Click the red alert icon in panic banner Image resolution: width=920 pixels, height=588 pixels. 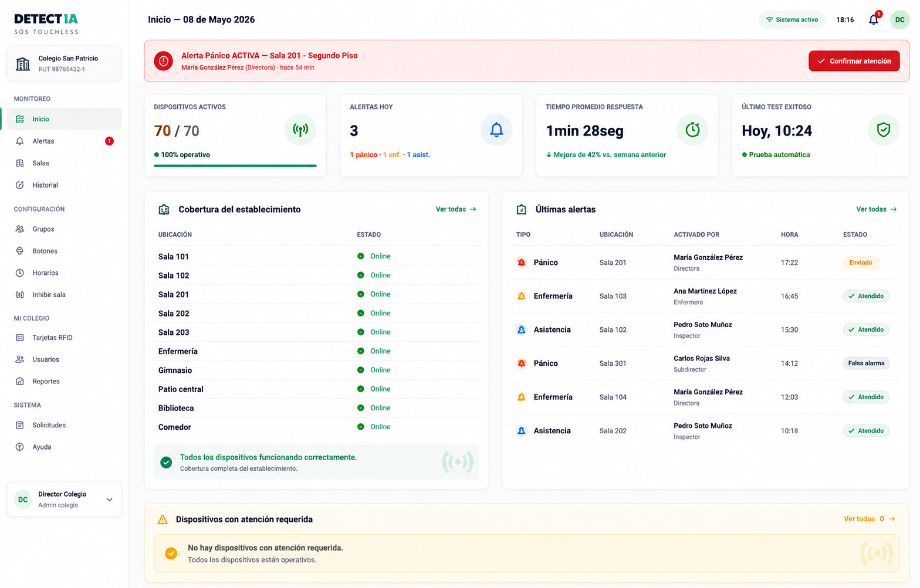(163, 60)
